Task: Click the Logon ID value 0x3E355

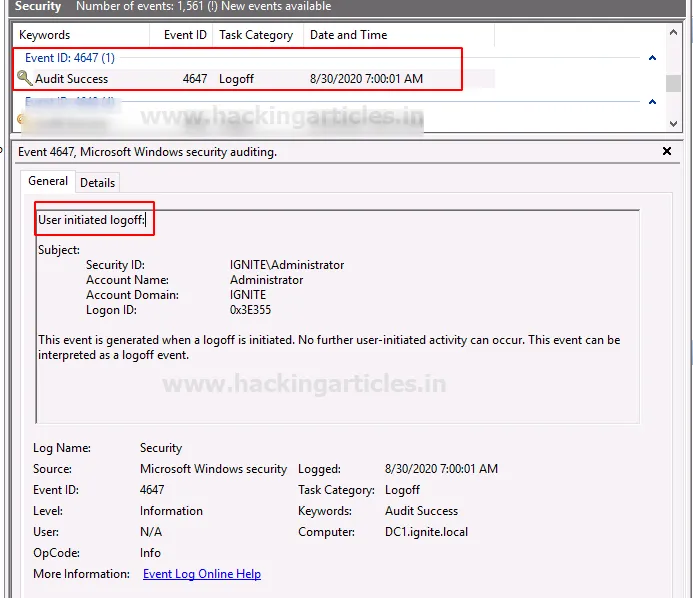Action: [250, 310]
